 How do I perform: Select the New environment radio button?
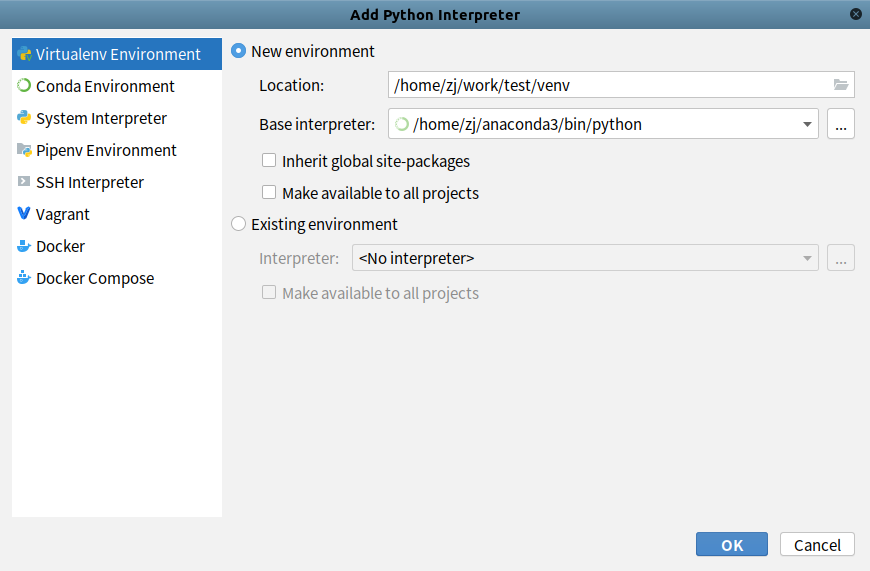pos(239,51)
